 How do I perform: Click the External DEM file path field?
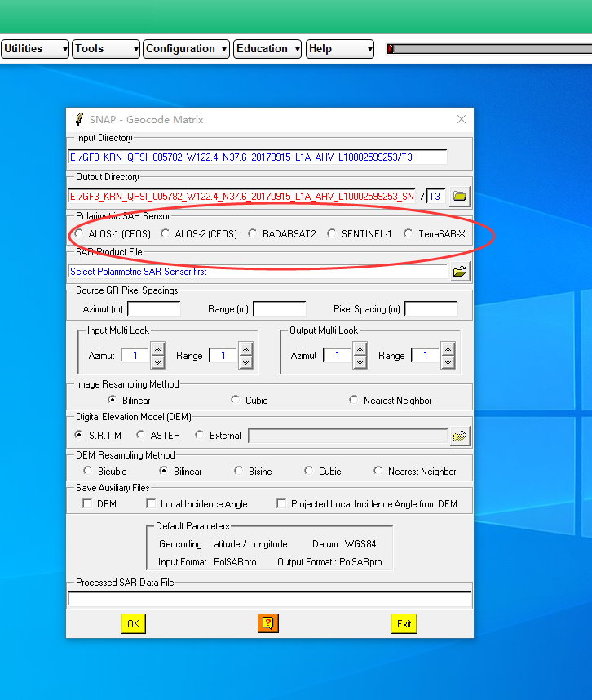coord(348,436)
